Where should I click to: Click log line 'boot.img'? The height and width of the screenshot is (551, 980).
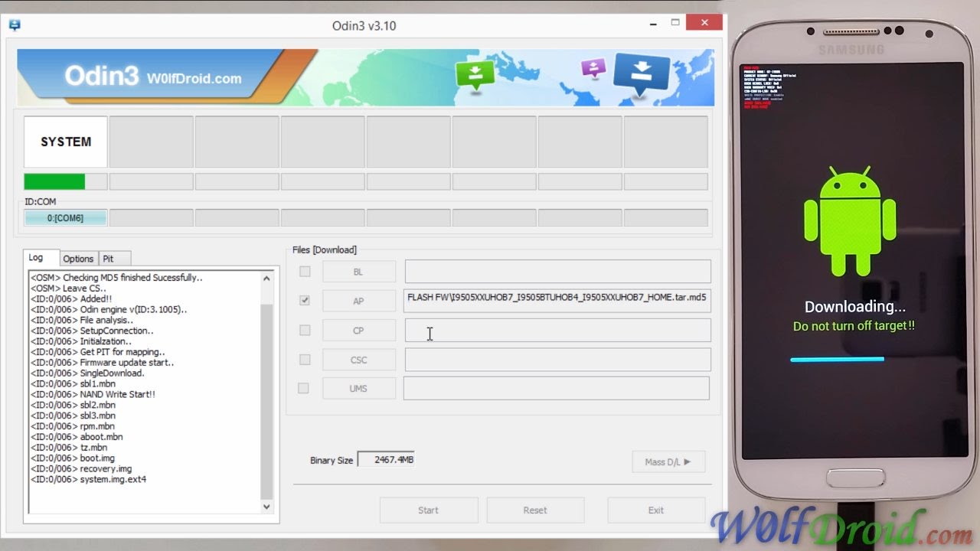pos(97,458)
